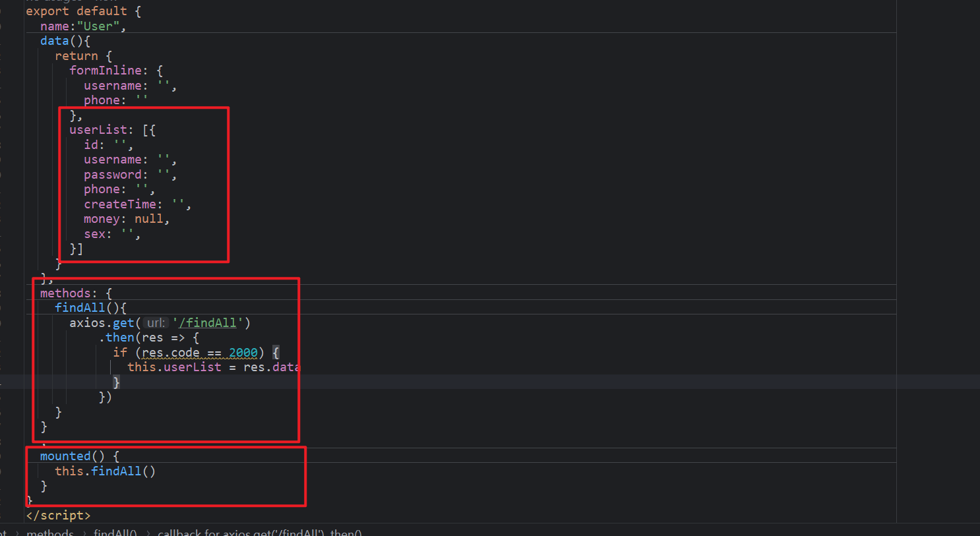Click the '/findAll' URL string
980x536 pixels.
click(208, 323)
